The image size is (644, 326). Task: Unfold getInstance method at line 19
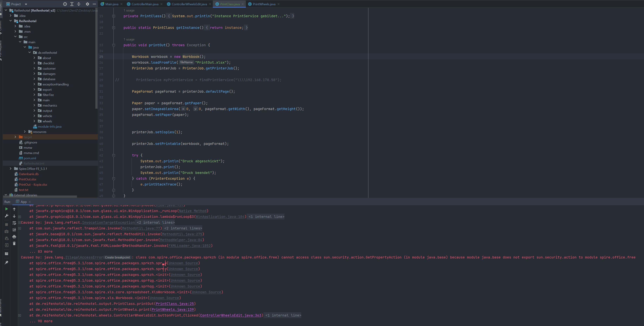[114, 28]
